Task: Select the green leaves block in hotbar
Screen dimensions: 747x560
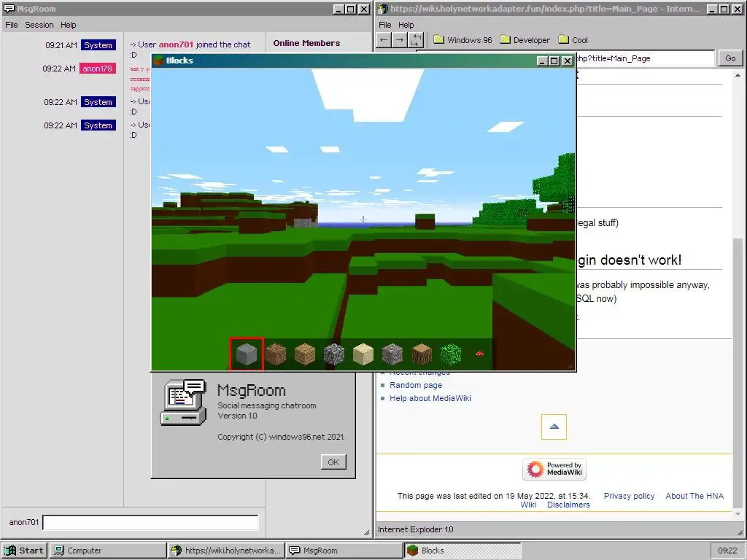Action: click(451, 354)
